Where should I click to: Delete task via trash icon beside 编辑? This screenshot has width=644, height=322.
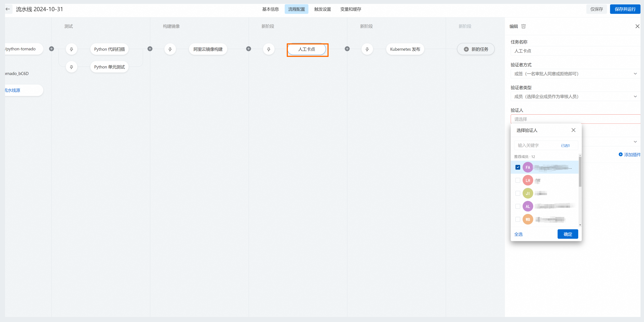(523, 26)
